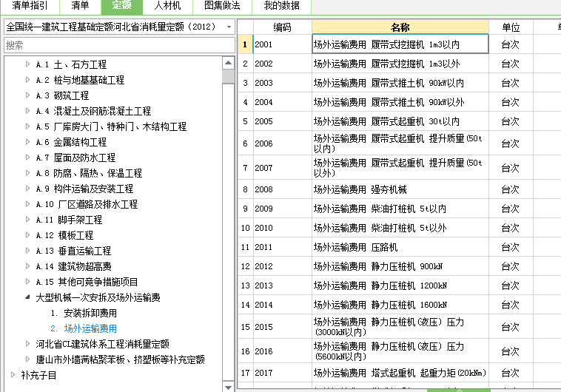Open the 定额 library dropdown
The height and width of the screenshot is (392, 561).
[229, 27]
